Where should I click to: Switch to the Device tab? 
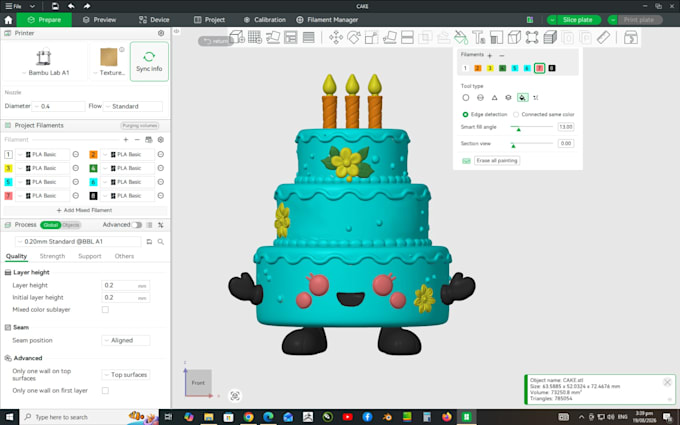154,20
